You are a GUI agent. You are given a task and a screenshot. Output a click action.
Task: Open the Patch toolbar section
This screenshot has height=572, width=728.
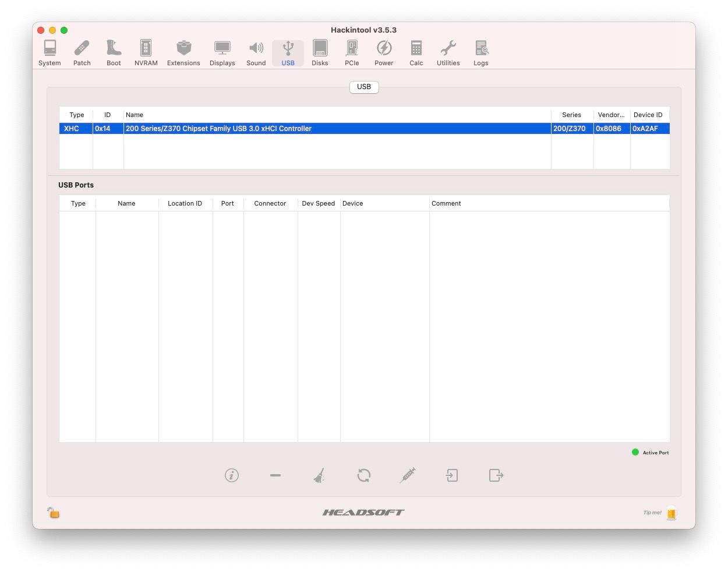82,53
